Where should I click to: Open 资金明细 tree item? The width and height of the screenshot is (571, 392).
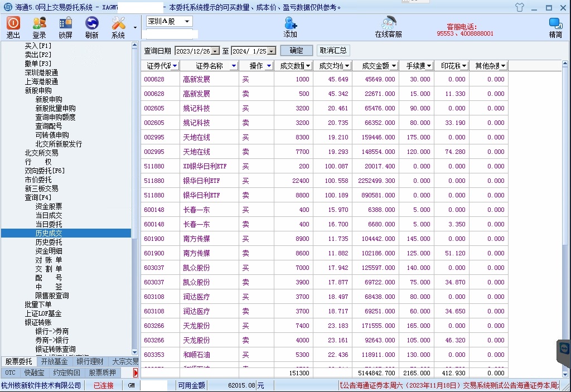click(49, 251)
